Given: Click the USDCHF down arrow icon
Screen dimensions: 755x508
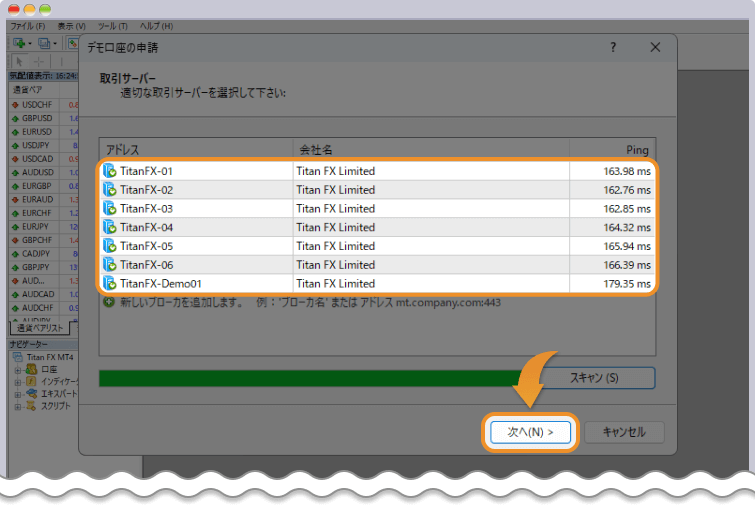Looking at the screenshot, I should coord(15,104).
